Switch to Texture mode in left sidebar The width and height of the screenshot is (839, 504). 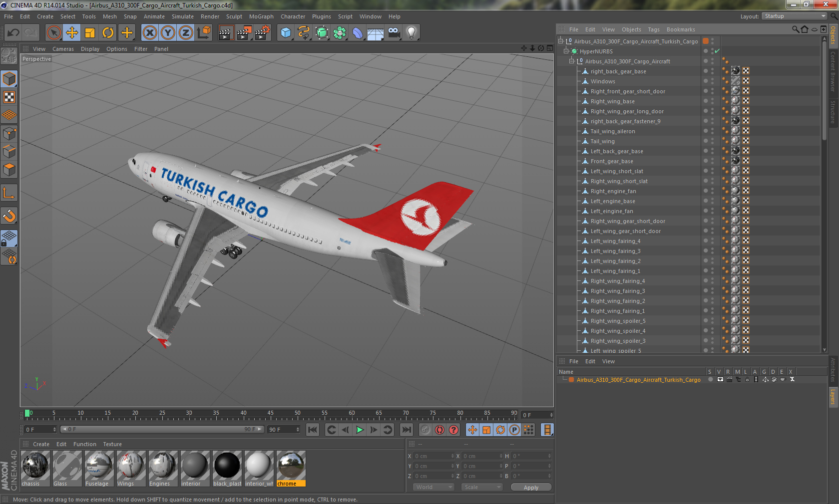pos(9,97)
